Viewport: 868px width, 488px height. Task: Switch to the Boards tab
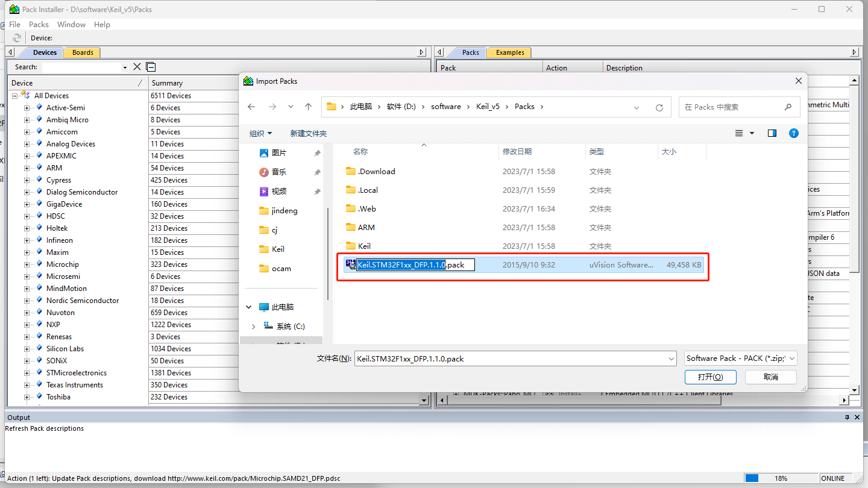[x=83, y=52]
